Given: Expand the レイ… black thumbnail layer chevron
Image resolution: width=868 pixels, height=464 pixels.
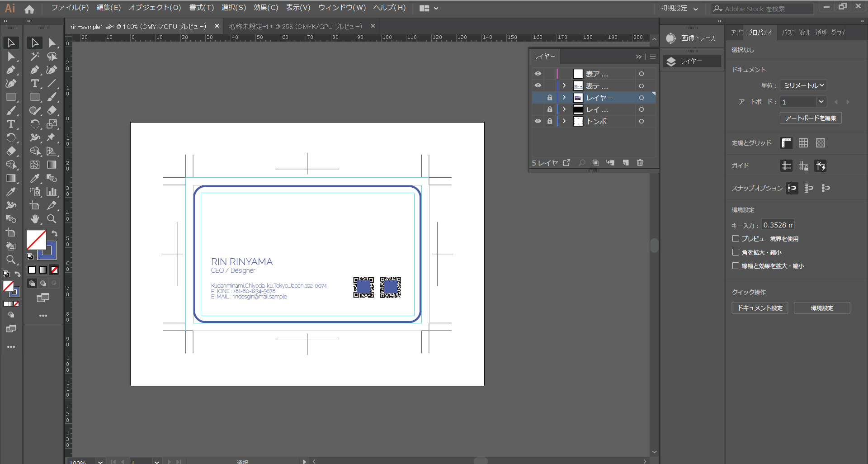Looking at the screenshot, I should 564,109.
